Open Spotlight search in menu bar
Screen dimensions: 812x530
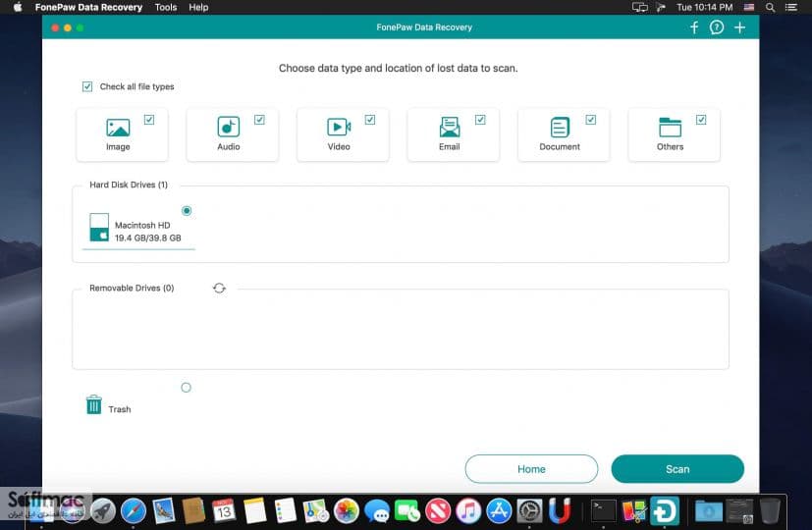pyautogui.click(x=770, y=7)
